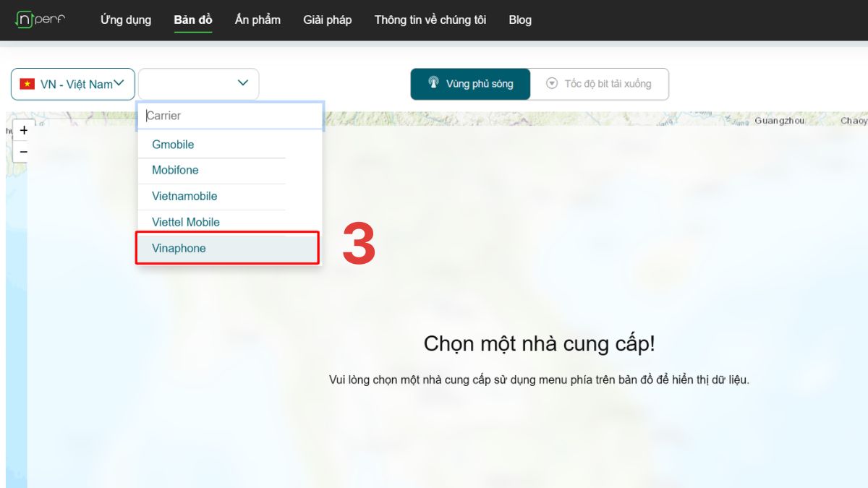Viewport: 868px width, 488px height.
Task: Go to the Blog page
Action: (x=520, y=20)
